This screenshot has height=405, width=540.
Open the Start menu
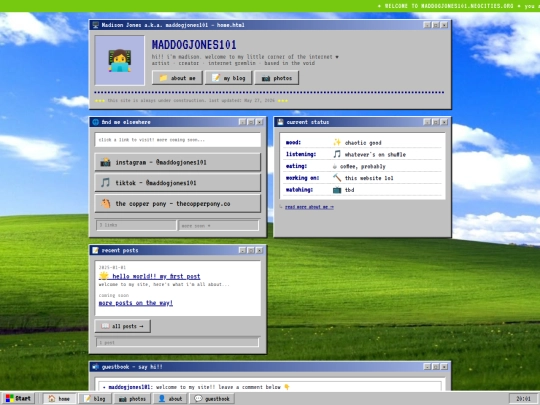[18, 398]
